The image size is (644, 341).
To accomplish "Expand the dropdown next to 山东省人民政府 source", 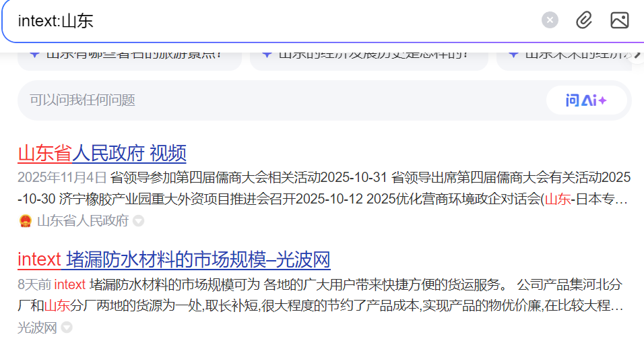I will click(x=138, y=221).
